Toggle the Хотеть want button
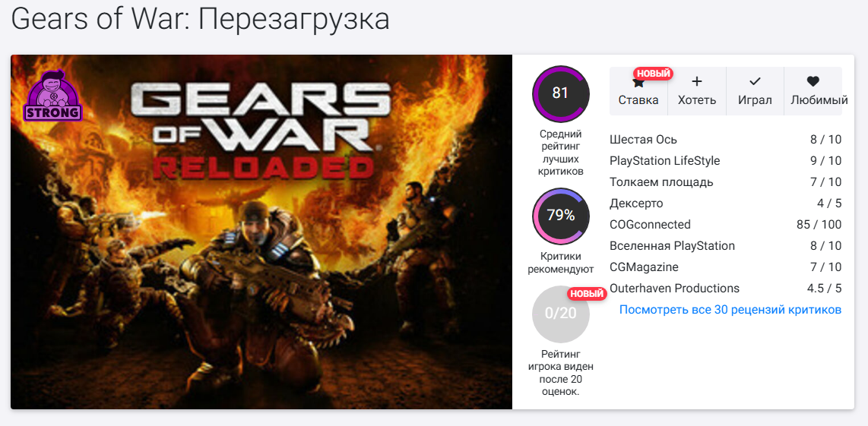The width and height of the screenshot is (868, 426). (697, 91)
